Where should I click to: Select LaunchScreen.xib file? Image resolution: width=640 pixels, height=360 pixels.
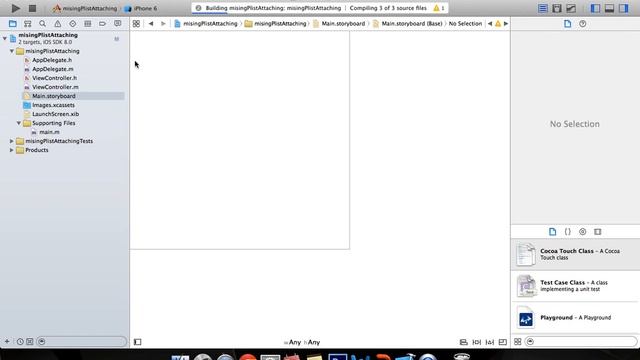click(x=56, y=114)
